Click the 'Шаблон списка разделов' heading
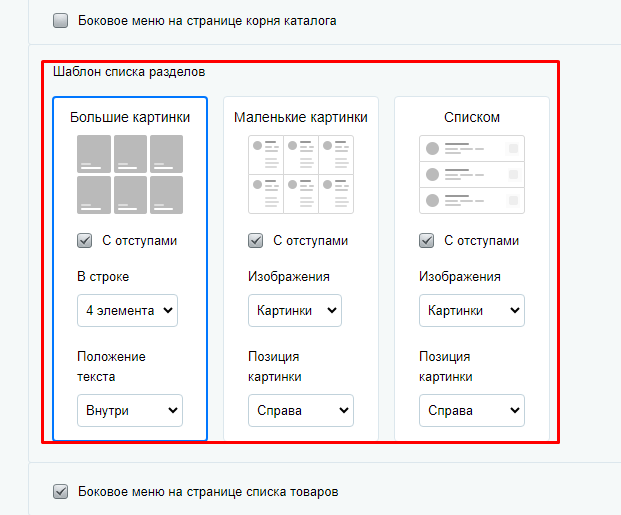The image size is (621, 515). [x=129, y=72]
